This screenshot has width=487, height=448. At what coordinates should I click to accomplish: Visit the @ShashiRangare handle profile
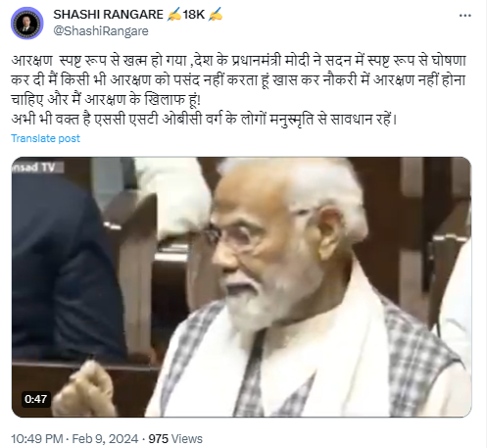click(101, 31)
